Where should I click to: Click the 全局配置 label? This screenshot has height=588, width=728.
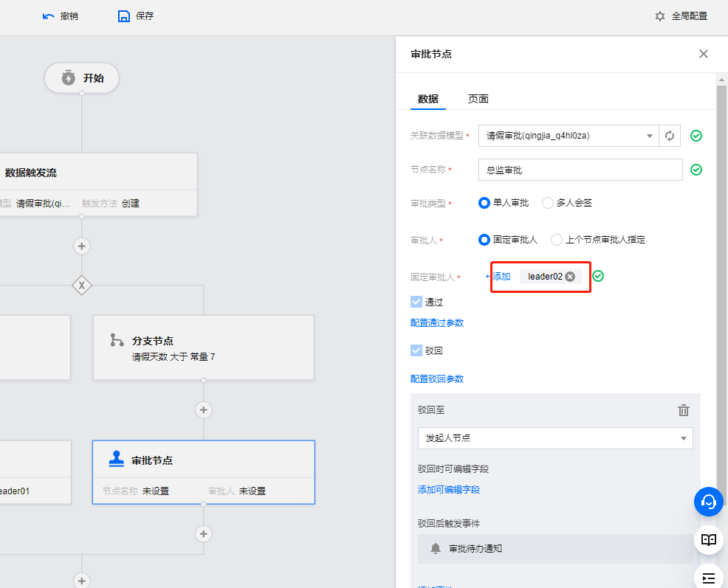(x=690, y=16)
